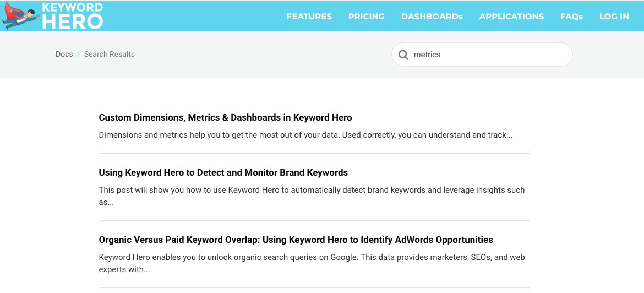The height and width of the screenshot is (293, 644).
Task: Click the Dimensions and metrics excerpt text
Action: [305, 135]
